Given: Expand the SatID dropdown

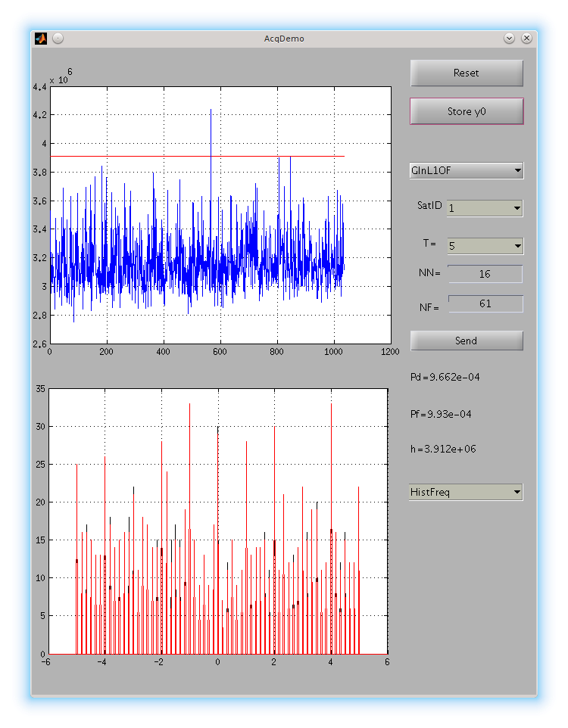Looking at the screenshot, I should click(485, 208).
